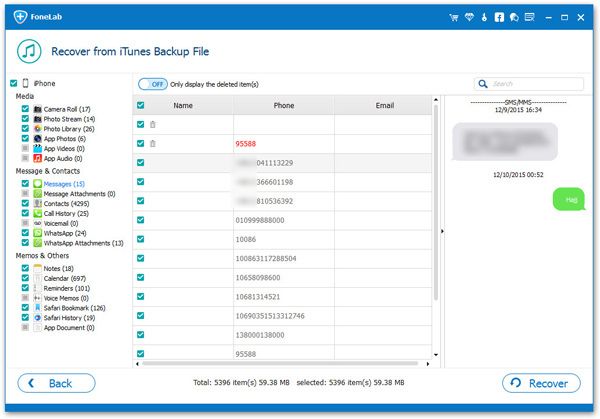Screen dimensions: 600x419
Task: Click the green Messages icon
Action: (38, 184)
